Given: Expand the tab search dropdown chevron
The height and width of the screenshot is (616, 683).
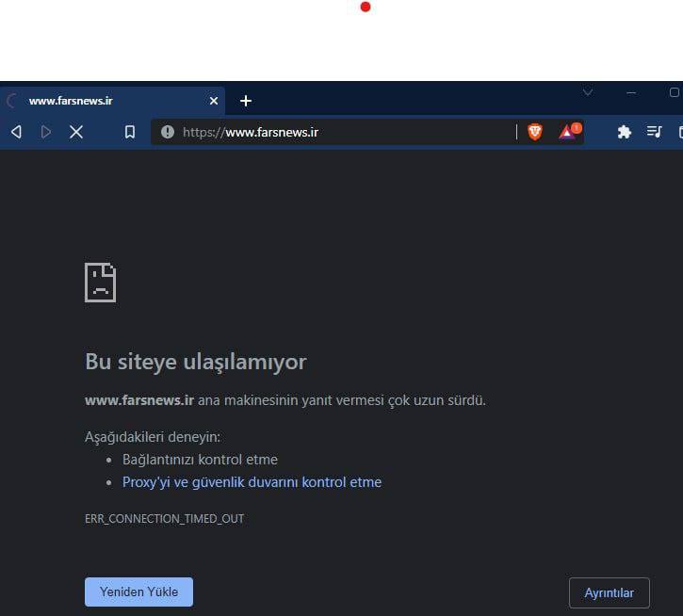Looking at the screenshot, I should tap(588, 92).
